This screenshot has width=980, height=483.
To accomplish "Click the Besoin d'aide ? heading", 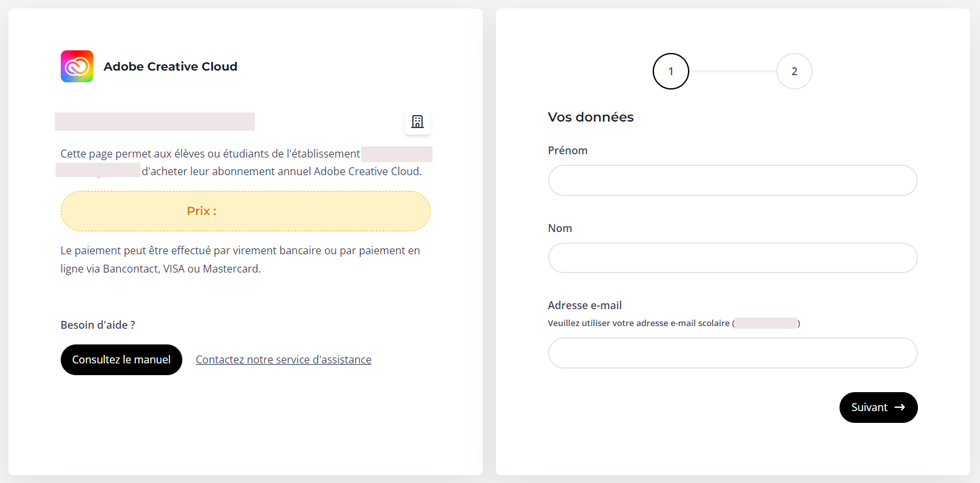I will coord(98,325).
